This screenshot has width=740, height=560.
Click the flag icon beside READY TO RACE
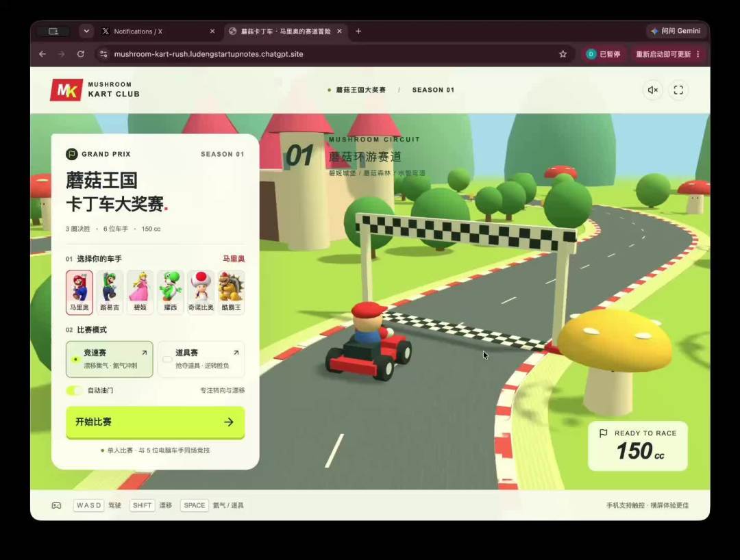point(603,433)
